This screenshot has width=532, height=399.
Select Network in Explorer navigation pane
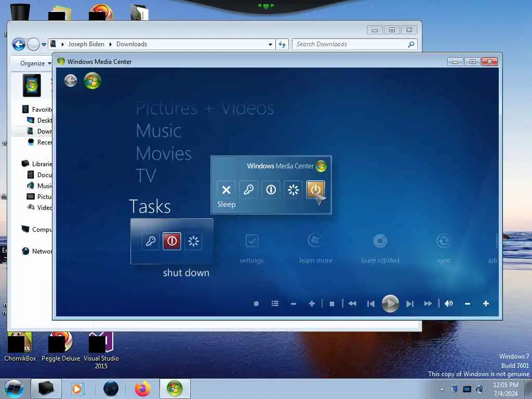click(37, 251)
